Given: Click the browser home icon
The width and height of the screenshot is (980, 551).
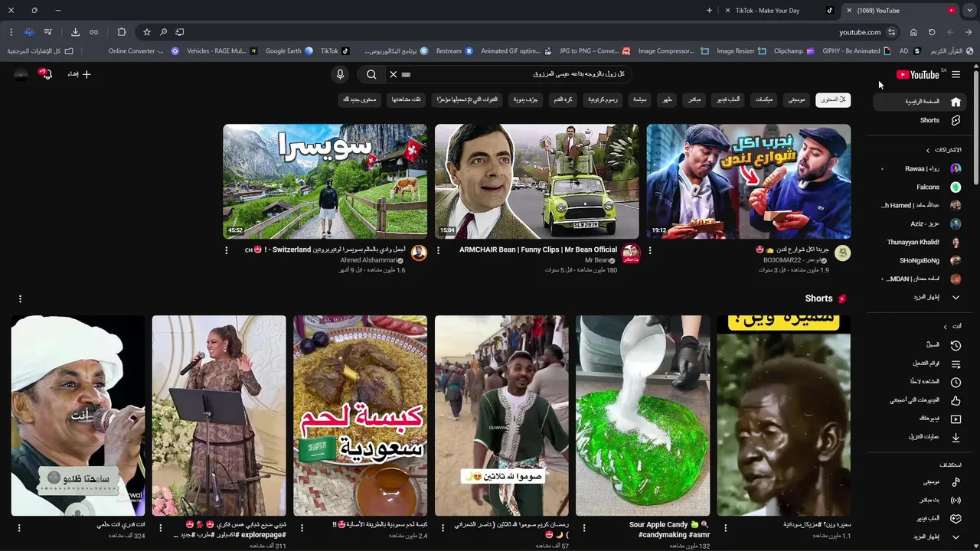Looking at the screenshot, I should coord(913,32).
